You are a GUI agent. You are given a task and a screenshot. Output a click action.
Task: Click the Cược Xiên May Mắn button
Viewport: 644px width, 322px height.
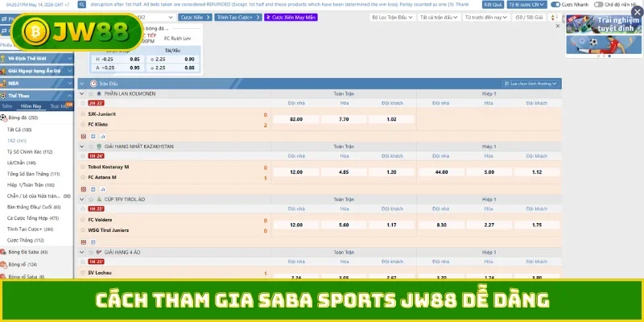coord(291,17)
